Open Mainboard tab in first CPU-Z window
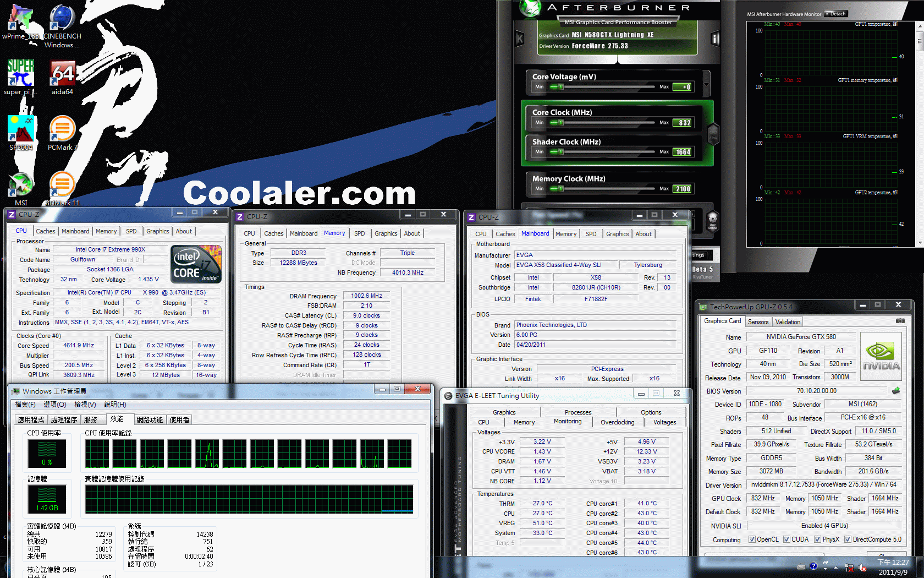 75,231
